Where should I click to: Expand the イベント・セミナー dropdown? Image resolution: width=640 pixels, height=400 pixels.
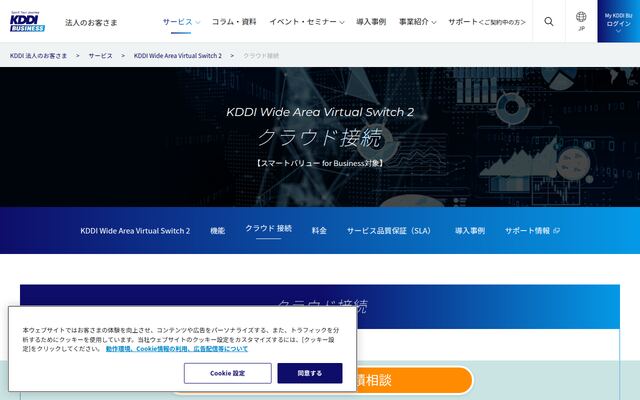click(307, 22)
